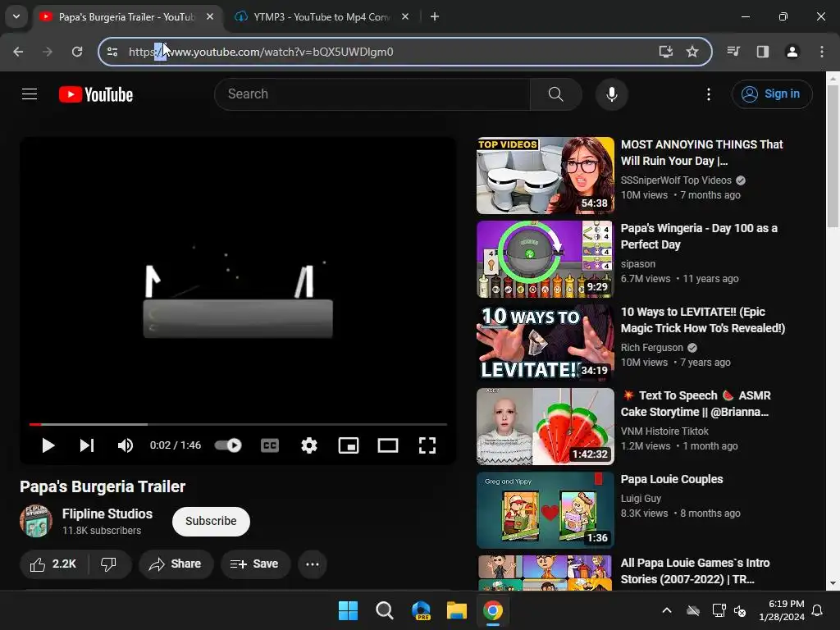Click SSSniperWolf Top Videos channel name

(676, 180)
